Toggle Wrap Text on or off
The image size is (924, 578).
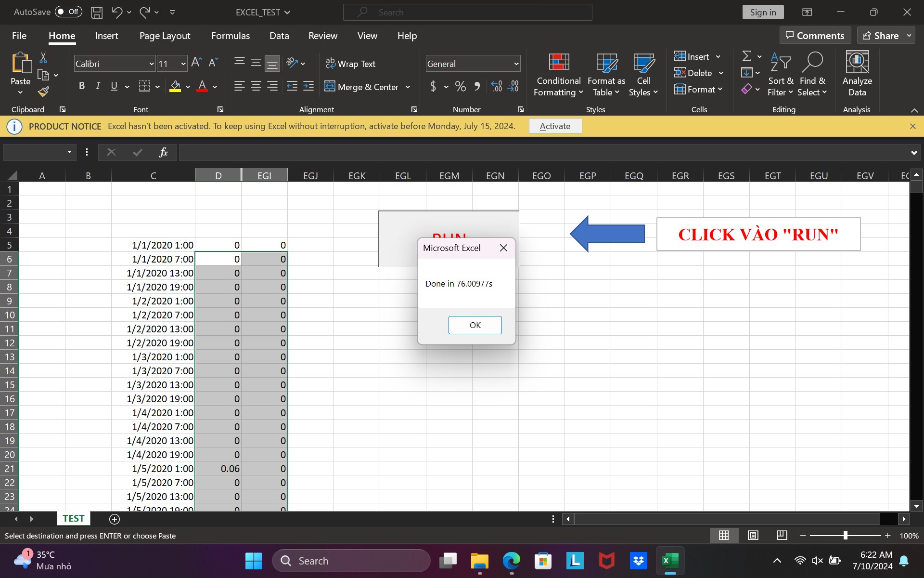coord(353,63)
